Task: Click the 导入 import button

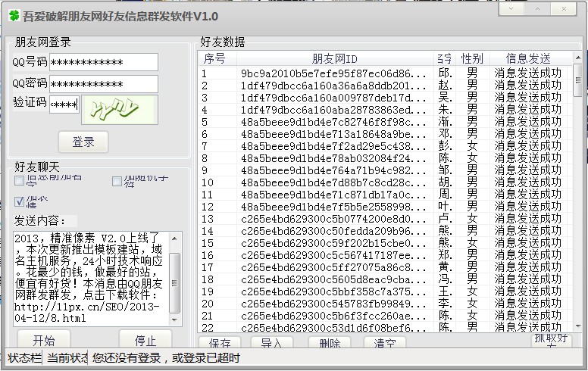Action: [x=271, y=342]
